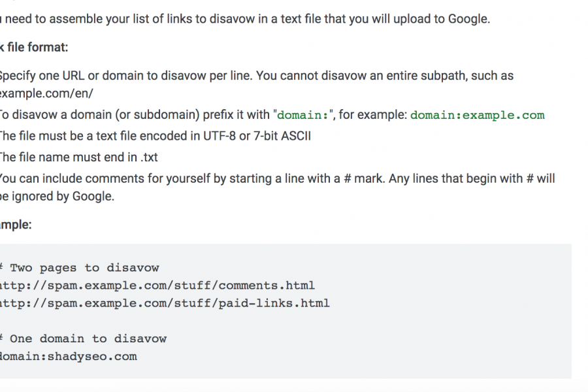Screen dimensions: 588x392
Task: Click the green "domain:" prefix text
Action: pos(302,115)
